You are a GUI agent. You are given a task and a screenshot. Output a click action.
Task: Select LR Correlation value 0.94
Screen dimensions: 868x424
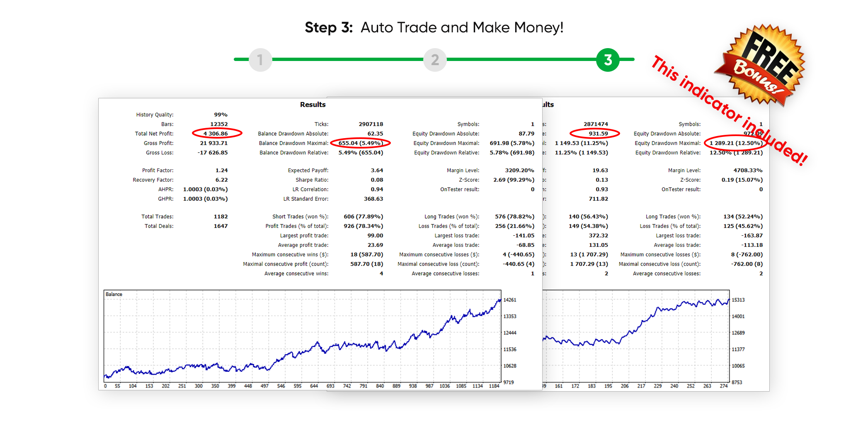(x=377, y=189)
